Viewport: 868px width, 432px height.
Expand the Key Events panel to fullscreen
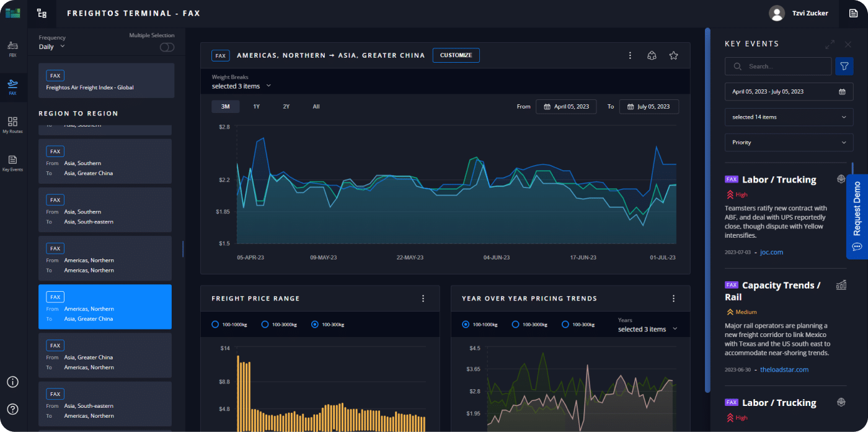point(830,45)
